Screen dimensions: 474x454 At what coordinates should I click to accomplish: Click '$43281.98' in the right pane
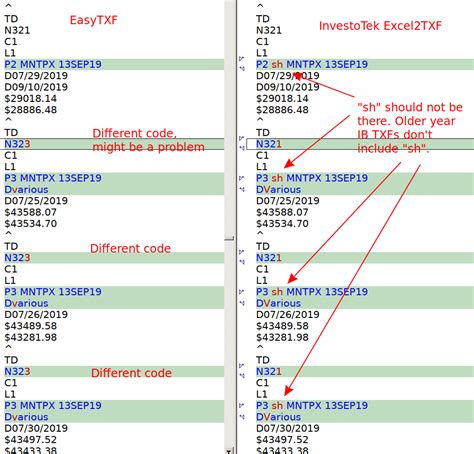[282, 337]
